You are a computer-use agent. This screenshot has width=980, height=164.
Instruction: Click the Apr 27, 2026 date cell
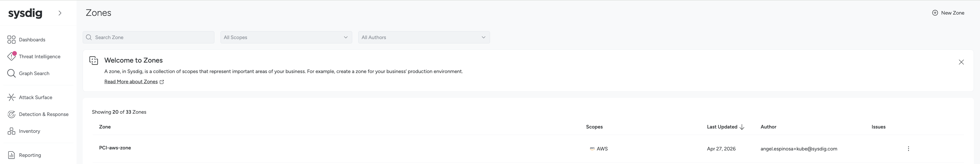coord(721,149)
